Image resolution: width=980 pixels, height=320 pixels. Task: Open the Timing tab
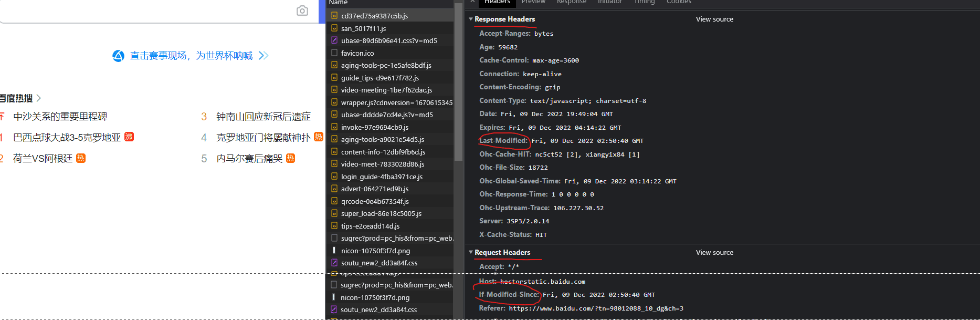click(x=644, y=2)
